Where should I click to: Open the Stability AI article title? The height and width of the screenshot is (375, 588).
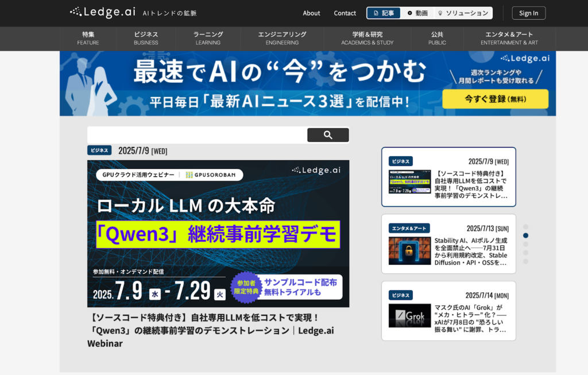coord(471,252)
